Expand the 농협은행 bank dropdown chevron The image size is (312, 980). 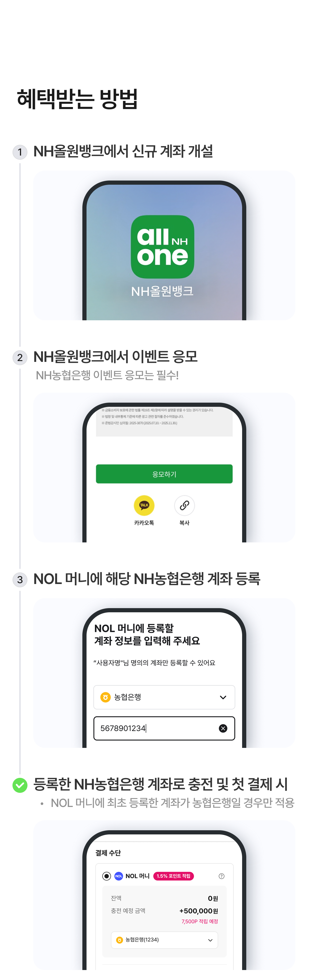(223, 697)
